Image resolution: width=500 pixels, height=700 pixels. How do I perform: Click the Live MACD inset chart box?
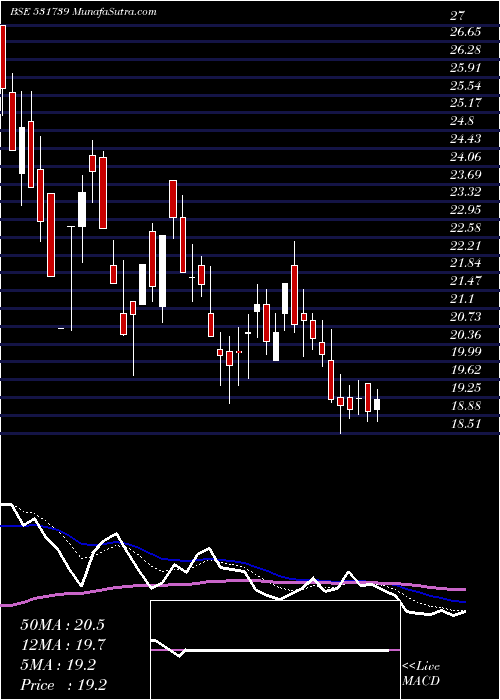click(x=275, y=650)
